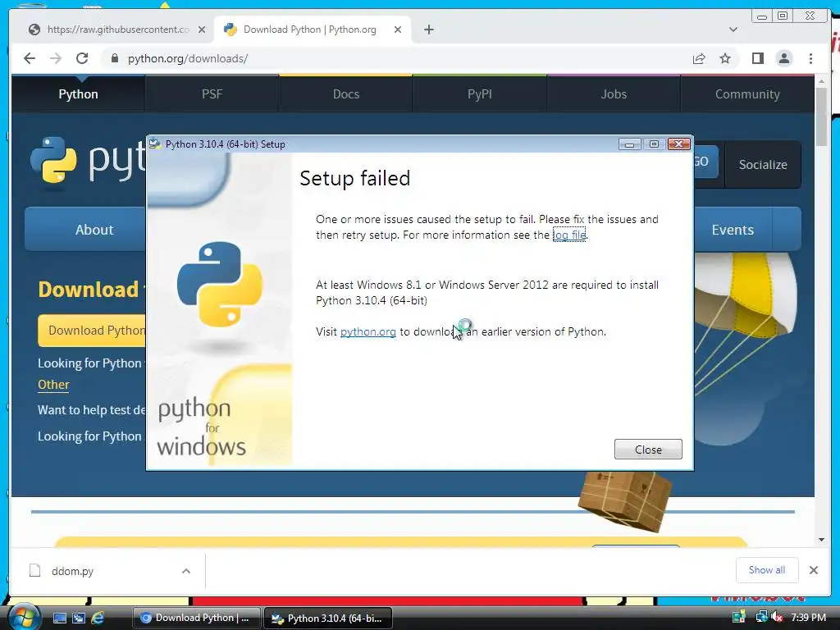The image size is (840, 630).
Task: Page scrollbar: click the scroll down arrow
Action: [x=821, y=540]
